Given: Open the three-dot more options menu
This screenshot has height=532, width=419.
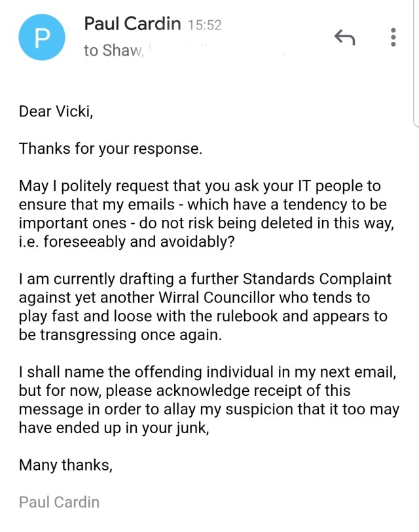Looking at the screenshot, I should (x=393, y=37).
